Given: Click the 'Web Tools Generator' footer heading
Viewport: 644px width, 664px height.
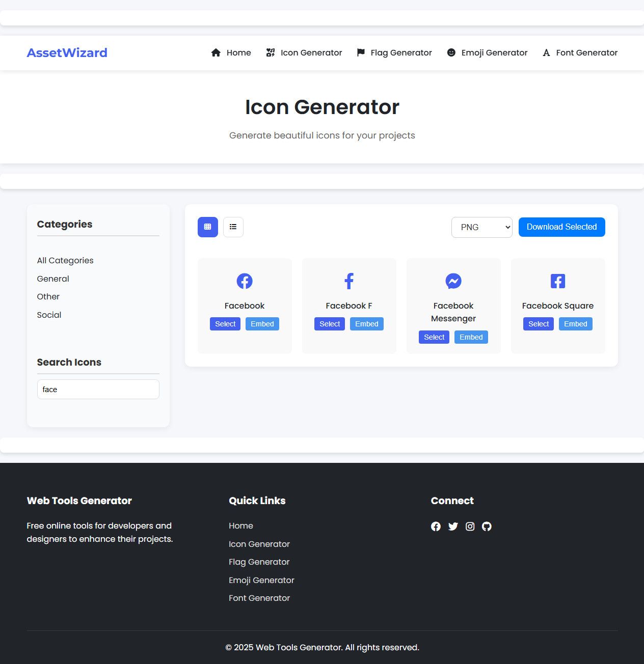Looking at the screenshot, I should coord(79,501).
